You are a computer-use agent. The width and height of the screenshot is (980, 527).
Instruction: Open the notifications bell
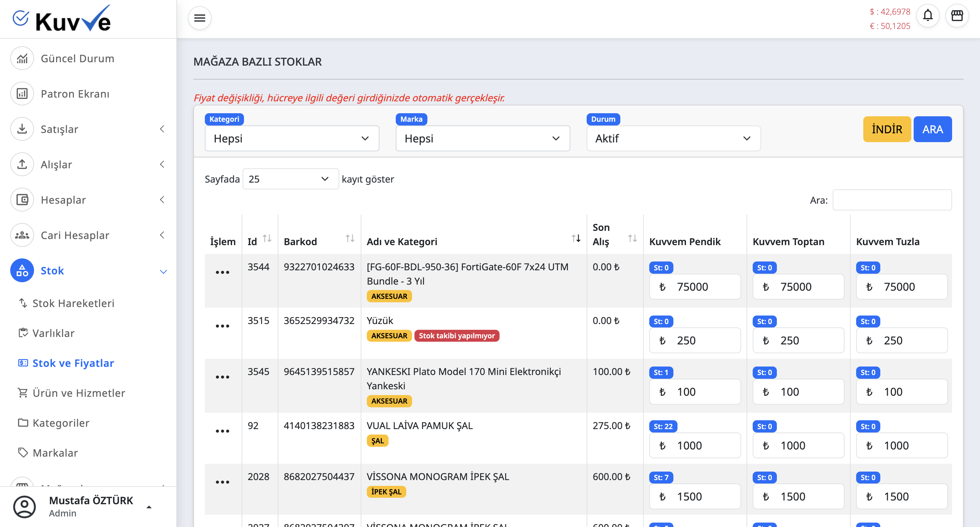[x=928, y=16]
